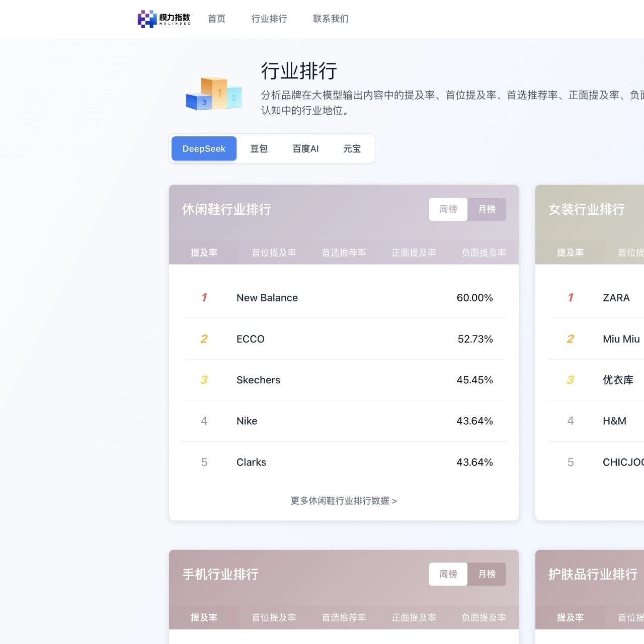Click the Nike brand row
Image resolution: width=644 pixels, height=644 pixels.
(x=344, y=421)
